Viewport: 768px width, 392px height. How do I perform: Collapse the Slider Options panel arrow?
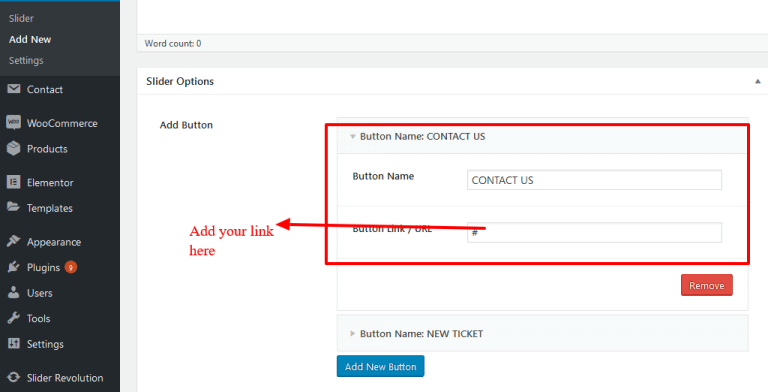pos(757,81)
